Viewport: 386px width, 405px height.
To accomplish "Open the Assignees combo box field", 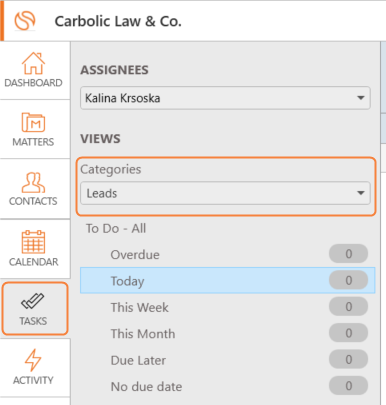I will coord(225,98).
